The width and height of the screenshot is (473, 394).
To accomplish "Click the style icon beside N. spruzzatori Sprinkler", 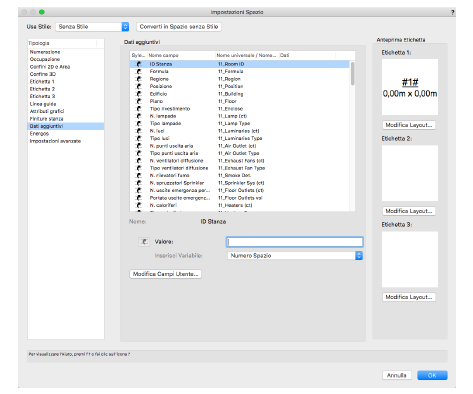I will tap(139, 183).
